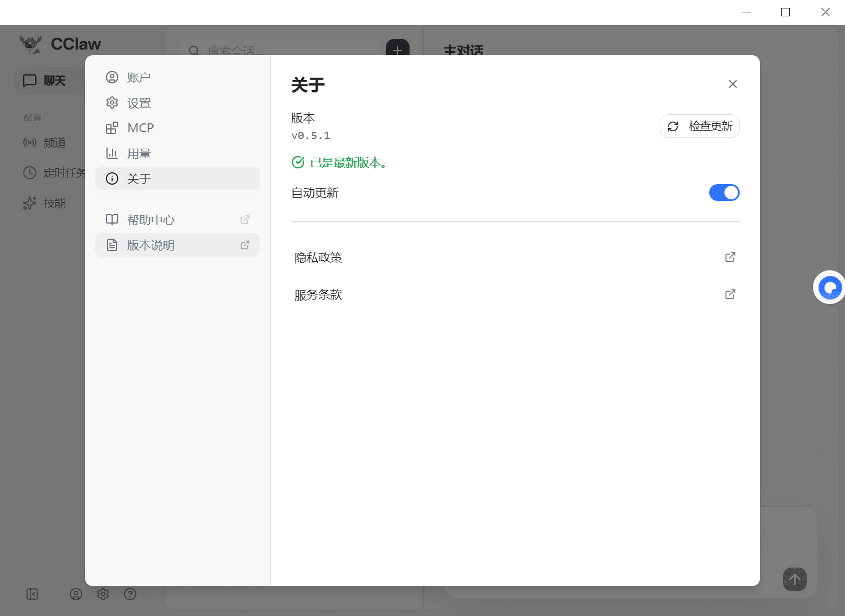Click the floating circular button on the right edge
Viewport: 845px width, 616px height.
click(x=829, y=287)
